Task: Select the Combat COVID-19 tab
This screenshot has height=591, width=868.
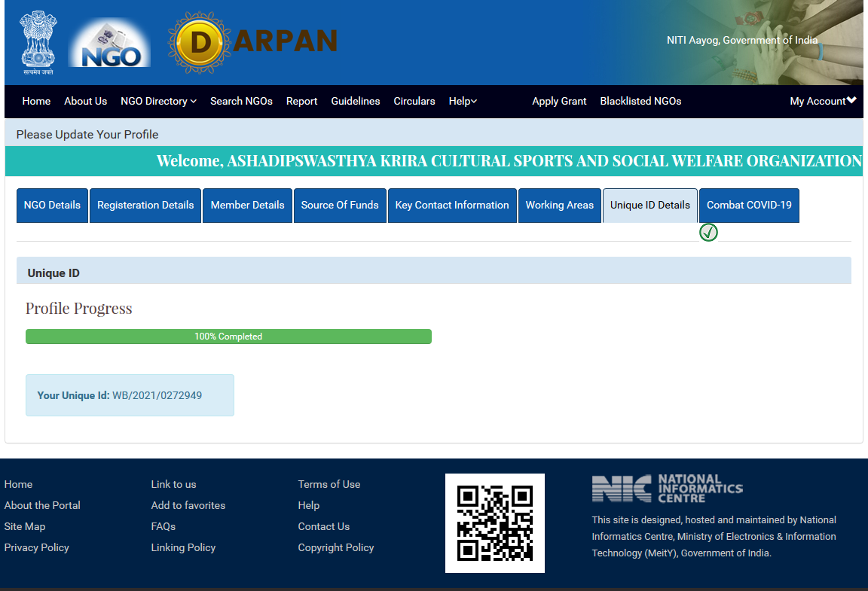Action: [749, 205]
